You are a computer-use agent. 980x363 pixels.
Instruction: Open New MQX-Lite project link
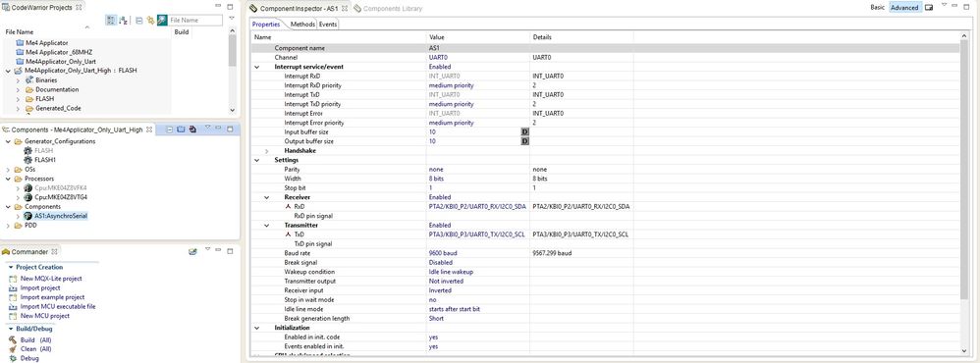coord(51,279)
